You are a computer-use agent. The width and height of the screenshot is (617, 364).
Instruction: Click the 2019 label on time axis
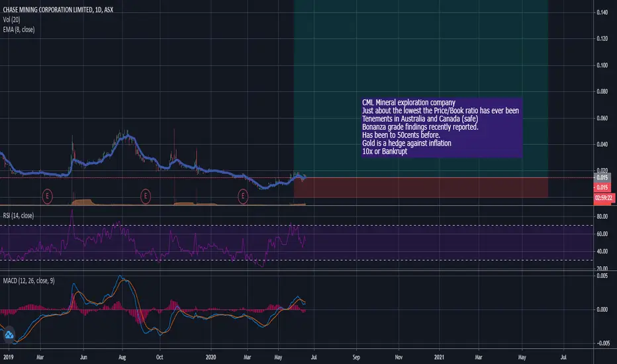[x=8, y=357]
